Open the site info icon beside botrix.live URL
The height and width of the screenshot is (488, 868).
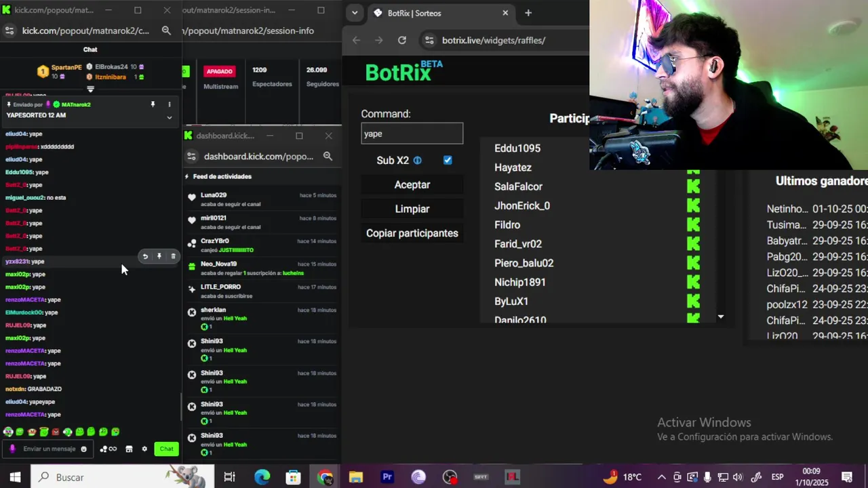point(429,40)
